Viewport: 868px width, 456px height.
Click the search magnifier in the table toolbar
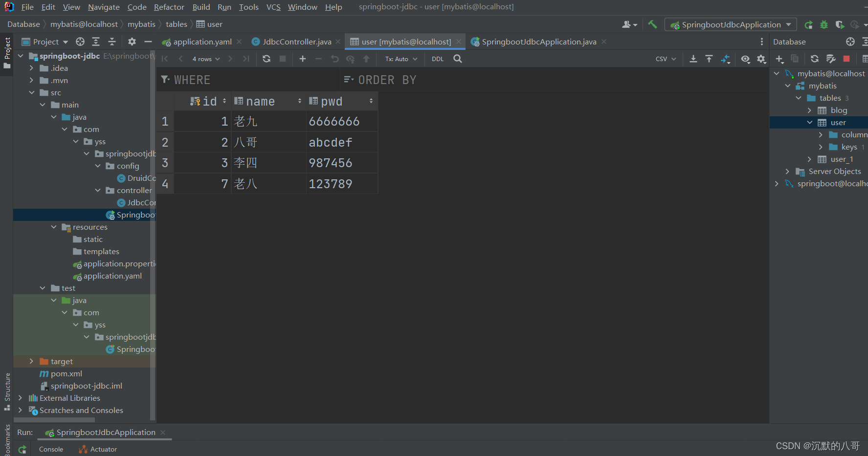(457, 59)
